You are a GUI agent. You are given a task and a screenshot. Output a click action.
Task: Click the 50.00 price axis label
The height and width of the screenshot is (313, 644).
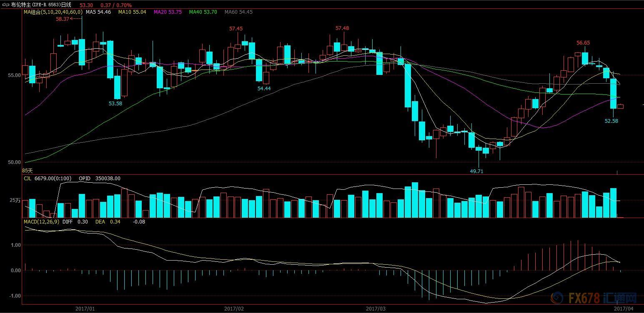[14, 162]
